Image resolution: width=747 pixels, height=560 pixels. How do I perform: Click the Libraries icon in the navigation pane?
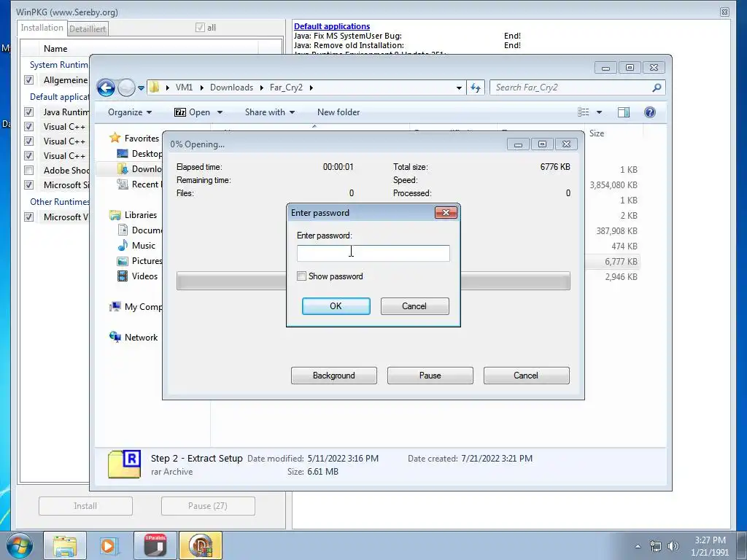(x=115, y=215)
